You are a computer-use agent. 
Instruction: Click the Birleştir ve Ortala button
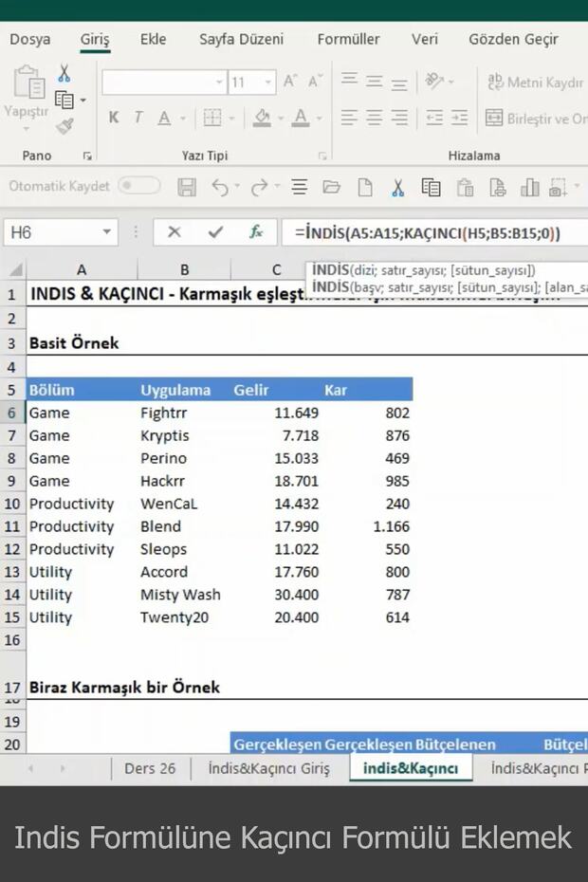tap(536, 119)
